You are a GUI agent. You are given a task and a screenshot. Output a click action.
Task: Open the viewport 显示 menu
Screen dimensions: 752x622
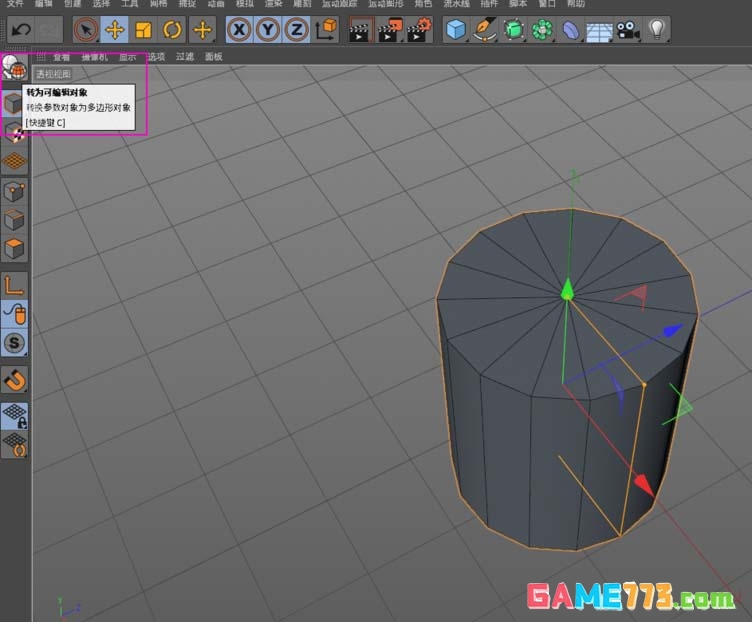click(128, 57)
